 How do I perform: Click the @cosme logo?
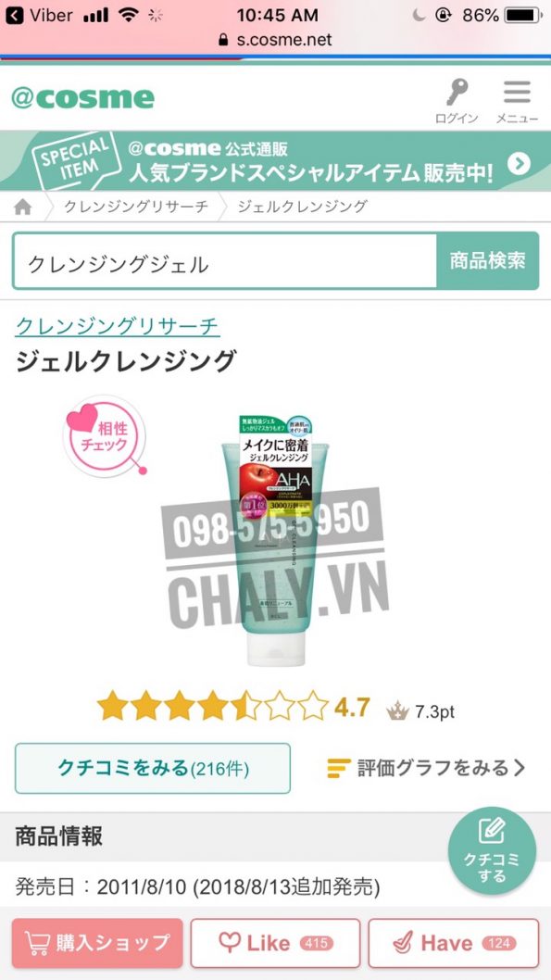(x=82, y=99)
